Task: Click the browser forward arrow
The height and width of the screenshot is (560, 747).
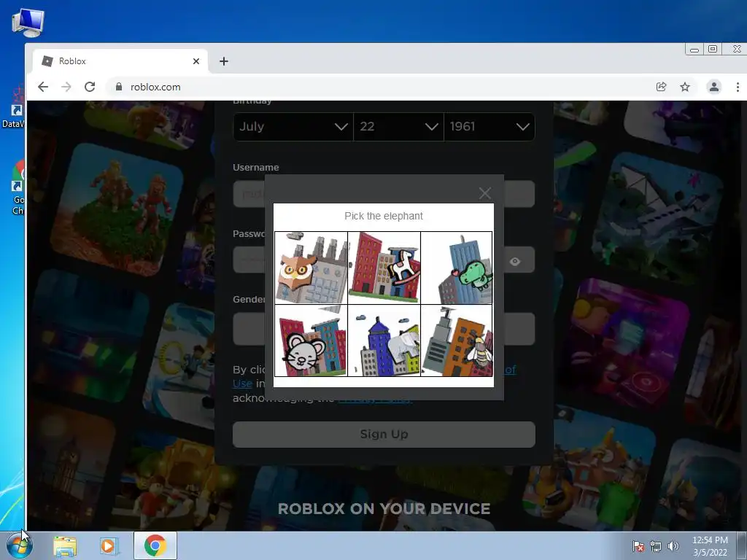Action: [x=66, y=87]
